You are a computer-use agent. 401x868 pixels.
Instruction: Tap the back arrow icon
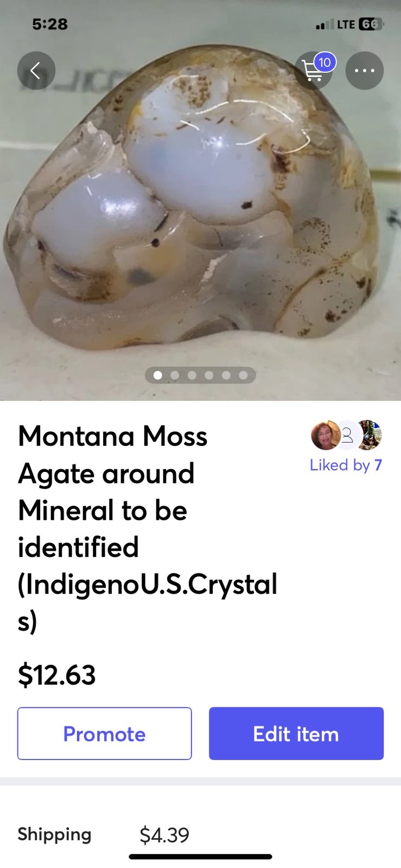[x=36, y=71]
